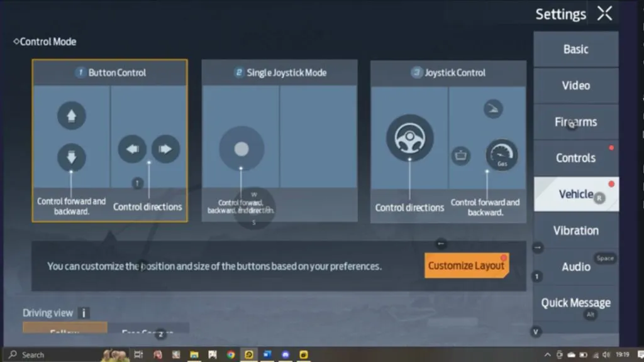This screenshot has width=644, height=362.
Task: Click the forward up-arrow button icon
Action: pos(72,116)
